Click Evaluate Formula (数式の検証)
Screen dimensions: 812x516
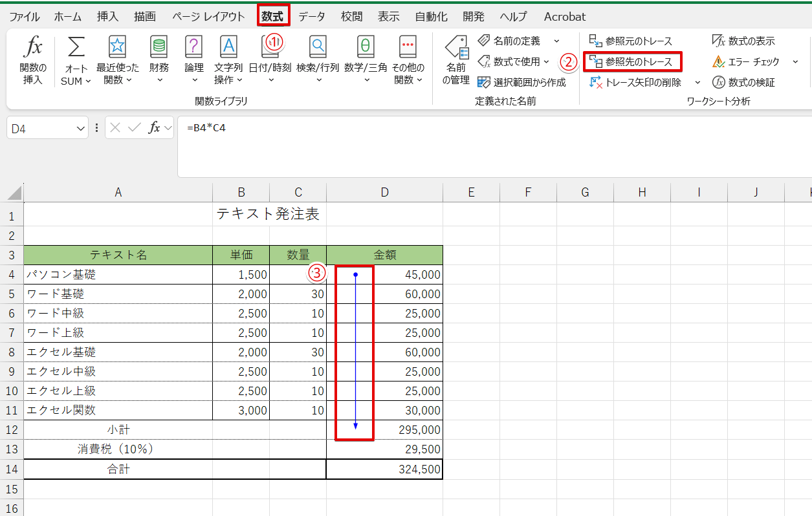[743, 82]
